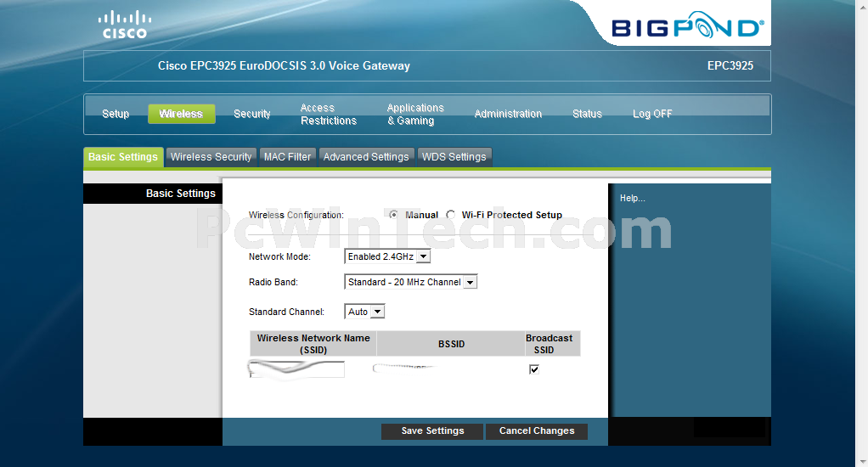Toggle the Broadcast SSID checkbox
Screen dimensions: 868x467
pyautogui.click(x=534, y=369)
